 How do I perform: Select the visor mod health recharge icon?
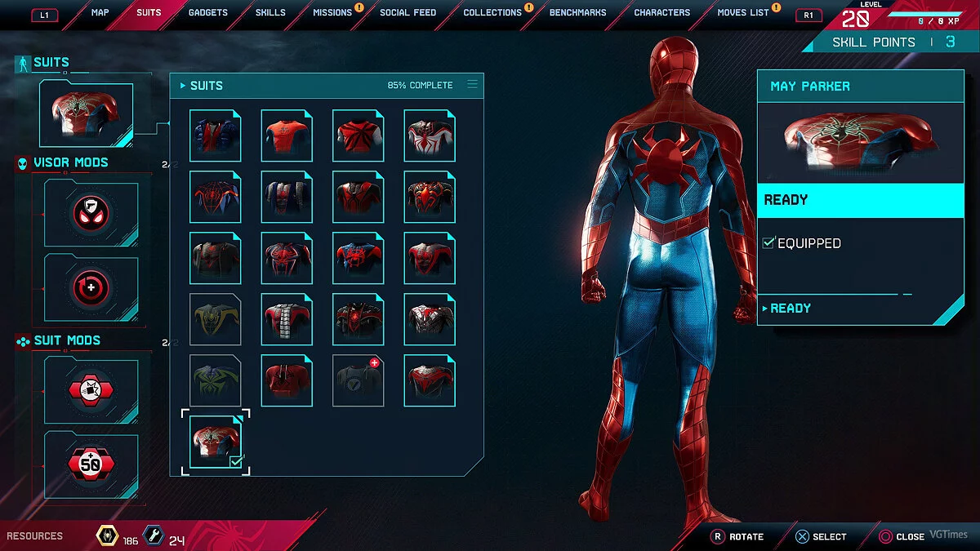91,288
